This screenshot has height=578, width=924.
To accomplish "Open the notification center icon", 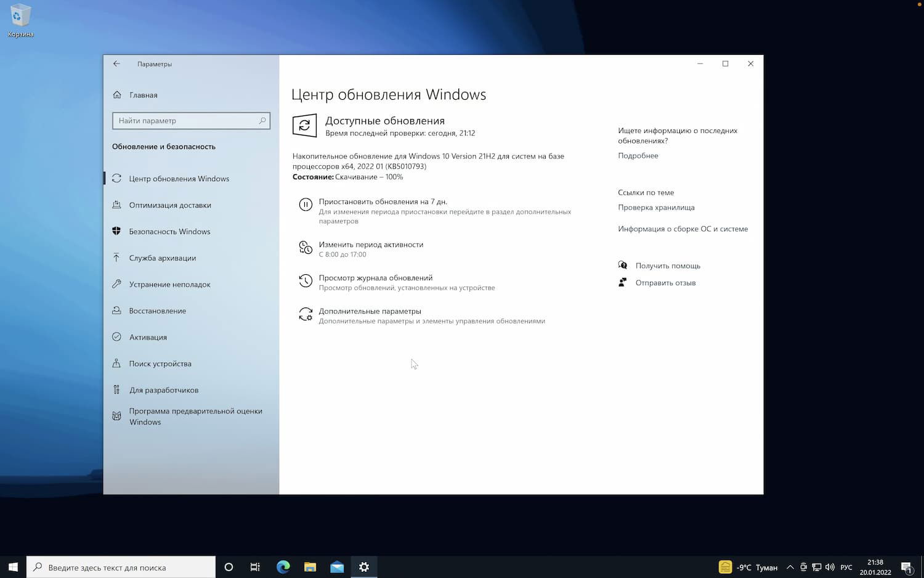I will pos(907,568).
